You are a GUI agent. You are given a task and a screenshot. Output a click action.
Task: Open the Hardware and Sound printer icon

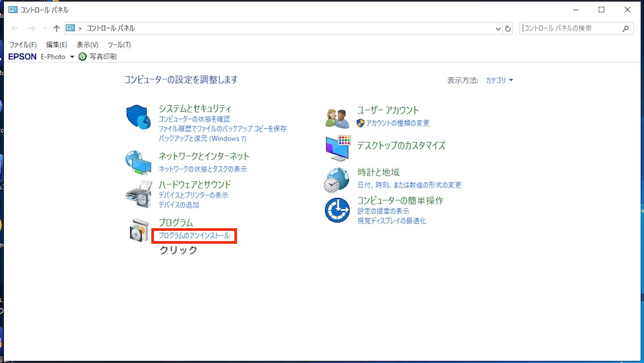(139, 193)
